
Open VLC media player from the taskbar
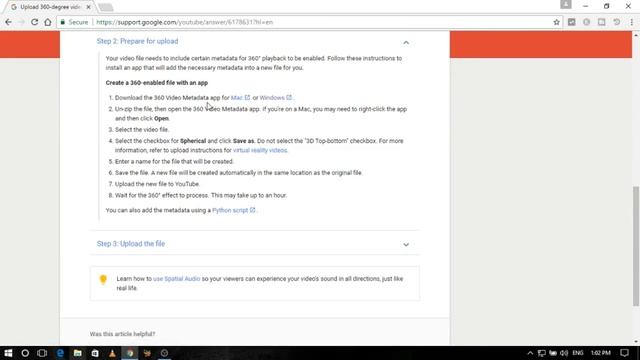(x=112, y=353)
